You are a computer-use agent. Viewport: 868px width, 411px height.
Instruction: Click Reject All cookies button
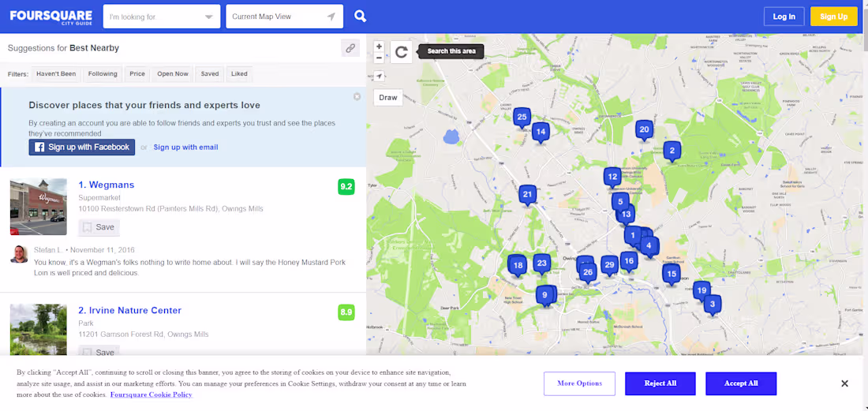(x=660, y=384)
